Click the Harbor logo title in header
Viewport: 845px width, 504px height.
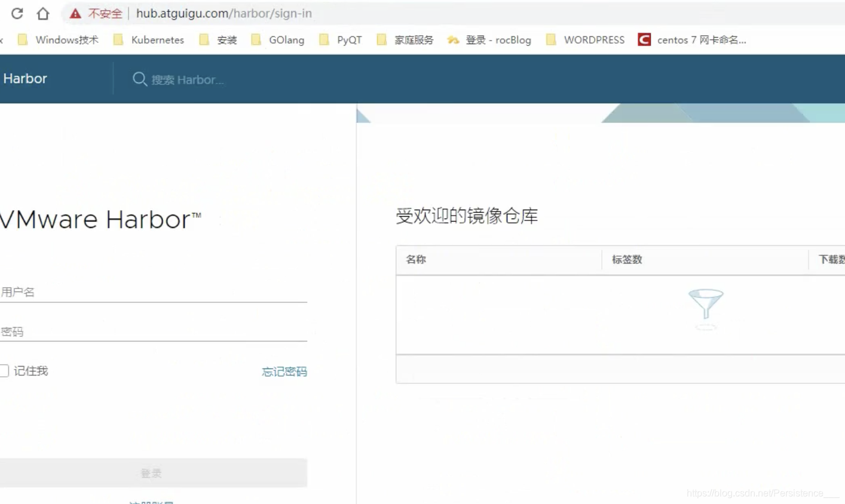(x=25, y=79)
